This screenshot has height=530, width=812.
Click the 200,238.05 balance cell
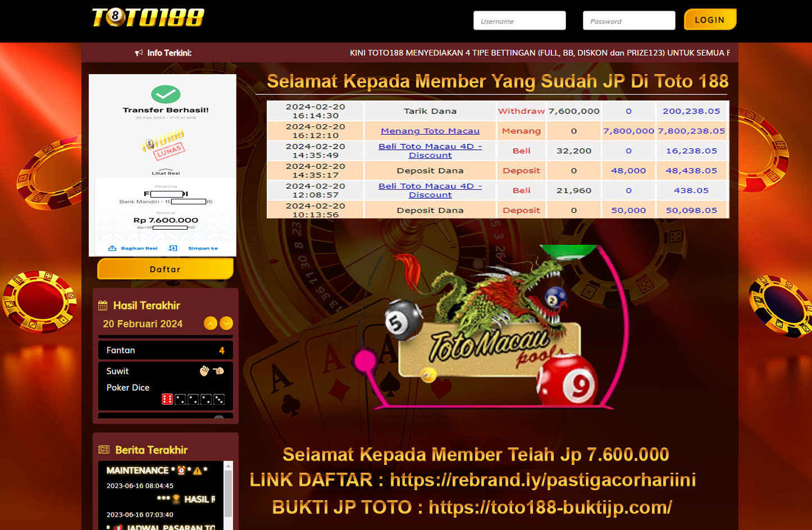[691, 111]
